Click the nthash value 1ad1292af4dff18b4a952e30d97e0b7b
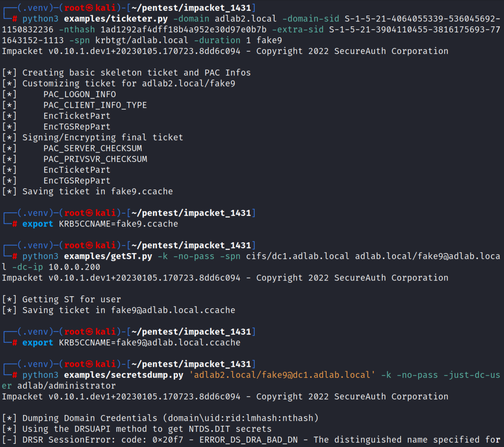 [183, 30]
